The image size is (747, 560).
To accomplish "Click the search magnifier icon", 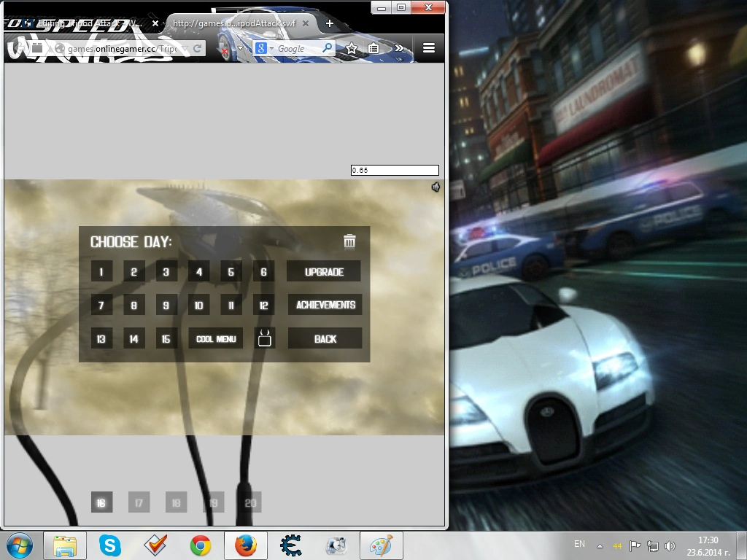I will point(328,47).
